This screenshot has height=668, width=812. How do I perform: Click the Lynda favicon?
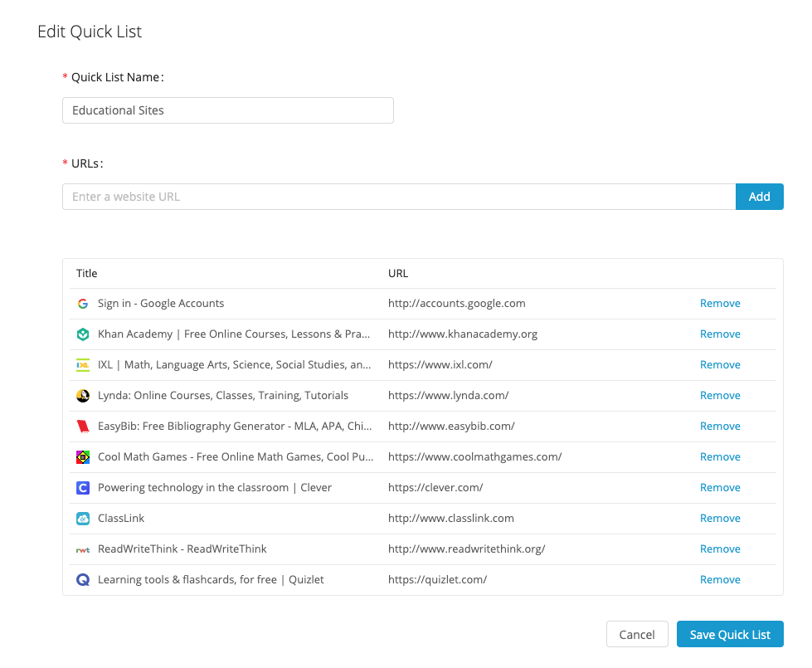click(83, 396)
